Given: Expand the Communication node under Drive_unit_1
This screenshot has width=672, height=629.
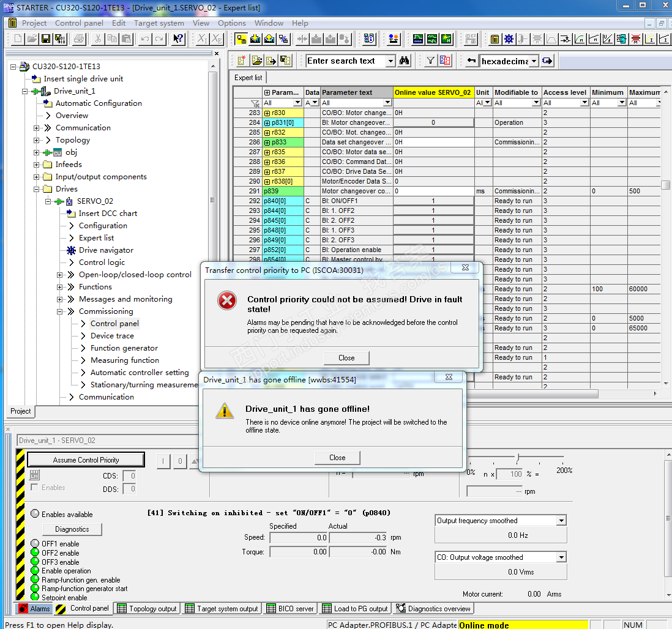Looking at the screenshot, I should [37, 128].
